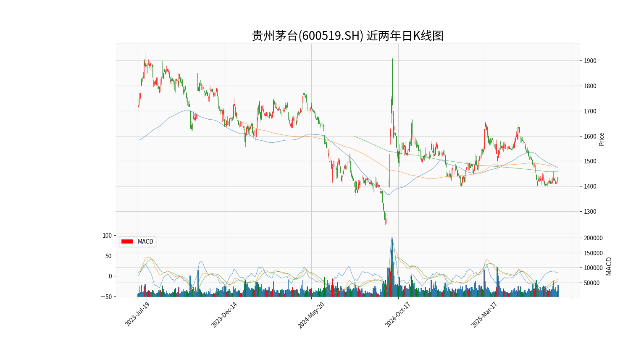Click volume tick label 200000

[x=593, y=238]
